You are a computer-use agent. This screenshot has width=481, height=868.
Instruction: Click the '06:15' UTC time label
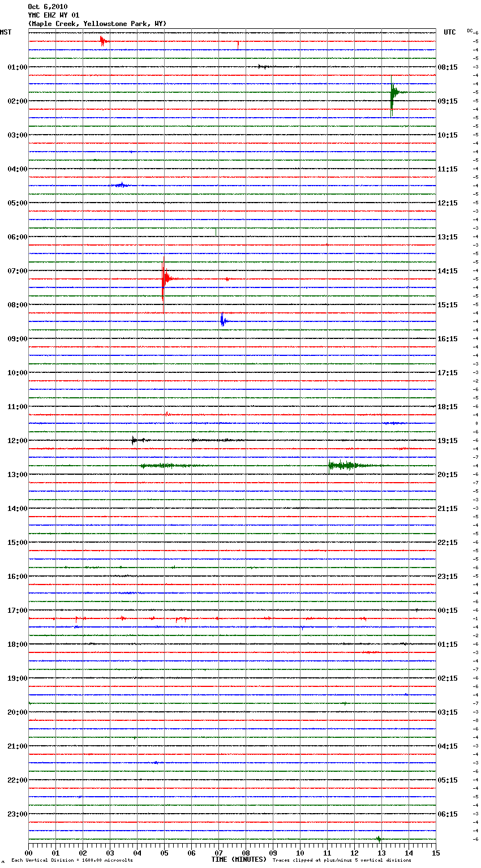(x=448, y=814)
